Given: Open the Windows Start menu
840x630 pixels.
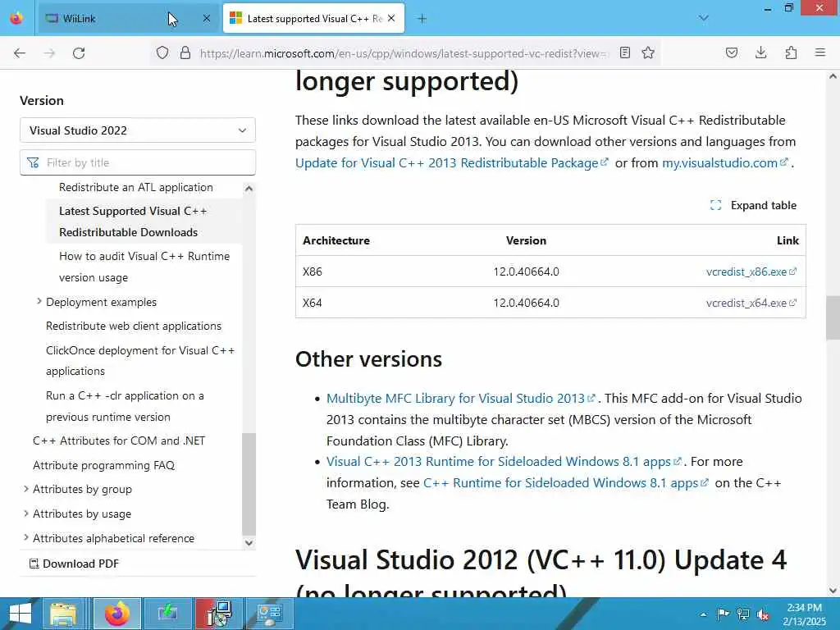Looking at the screenshot, I should (20, 614).
